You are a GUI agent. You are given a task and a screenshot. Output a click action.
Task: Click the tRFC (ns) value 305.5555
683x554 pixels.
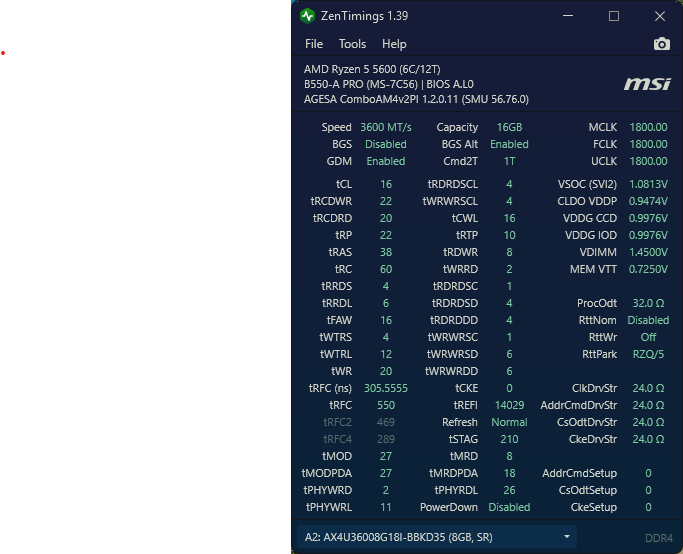point(385,388)
